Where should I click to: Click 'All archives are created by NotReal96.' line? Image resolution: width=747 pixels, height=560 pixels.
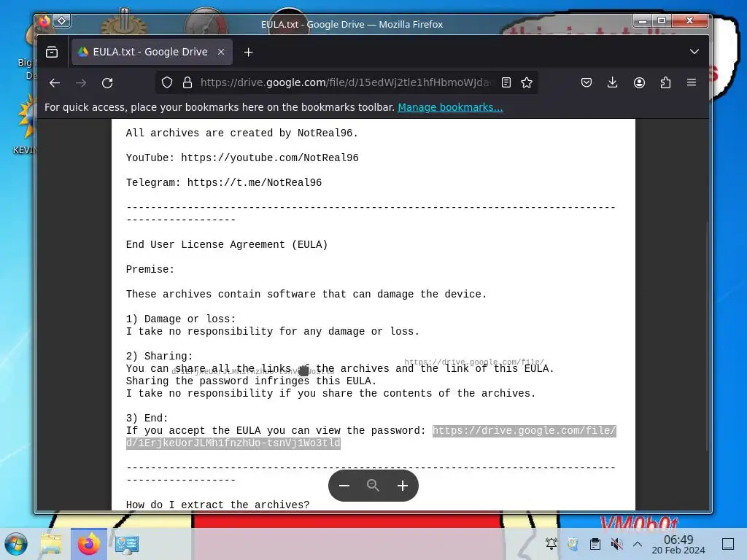[x=242, y=133]
